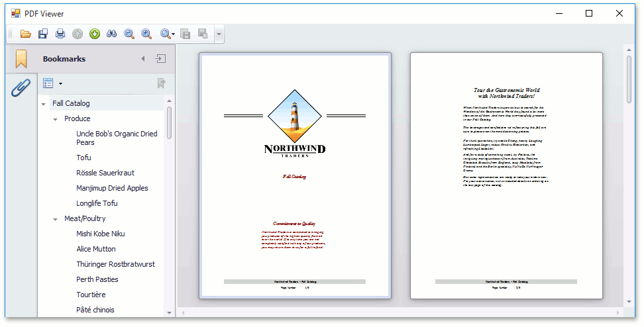Open the Tourtière bookmark
This screenshot has width=644, height=327.
coord(91,294)
